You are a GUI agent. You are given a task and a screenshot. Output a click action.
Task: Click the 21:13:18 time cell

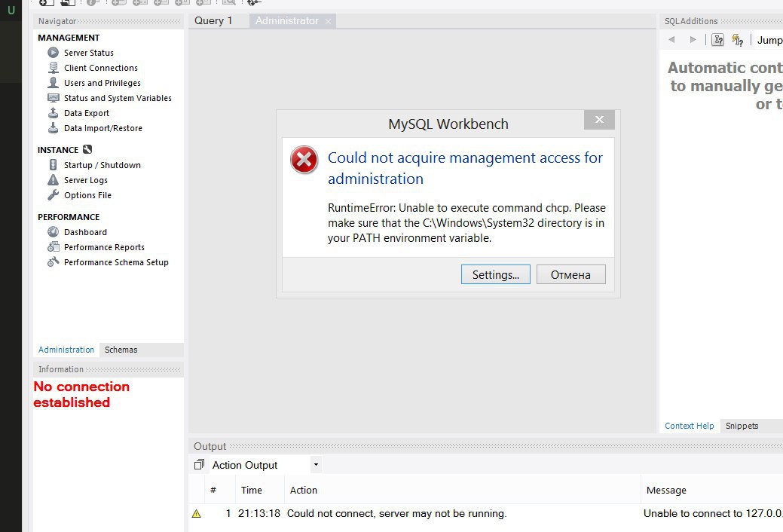pos(258,513)
